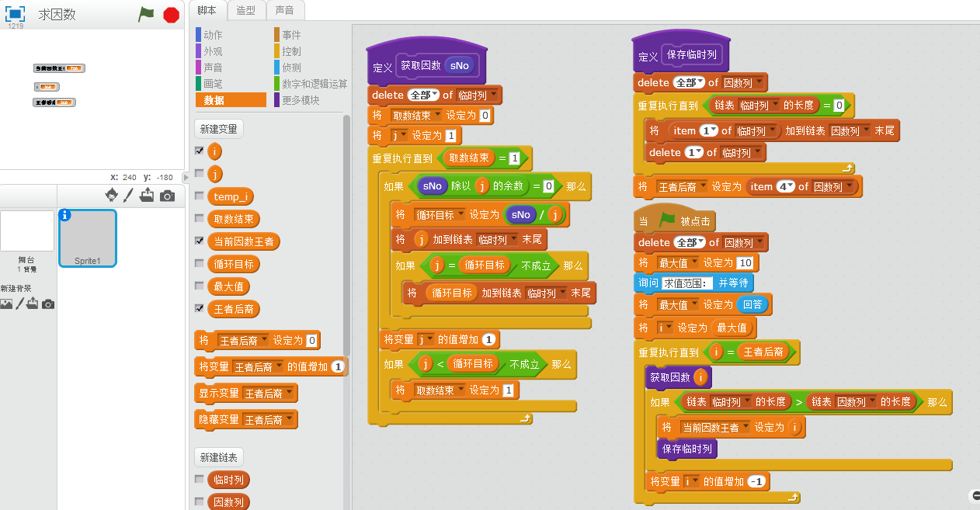Collapse the stage with the small triangle arrow

pos(185,178)
